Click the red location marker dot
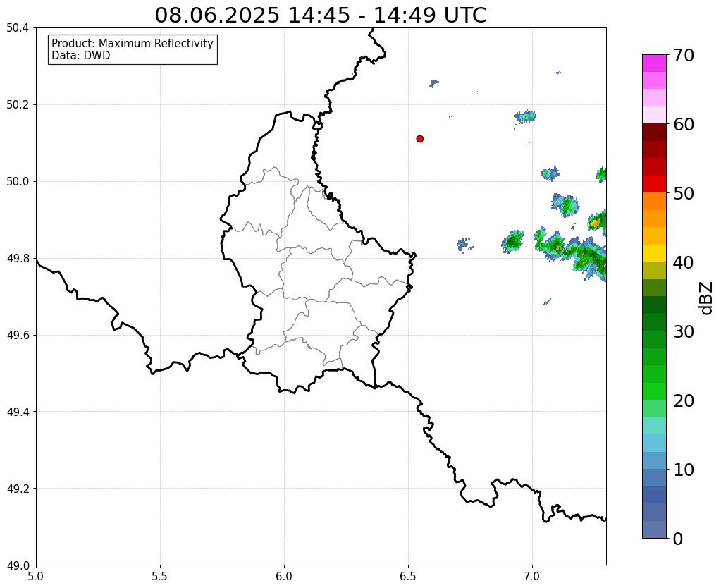Screen dimensions: 721x588 pos(419,139)
